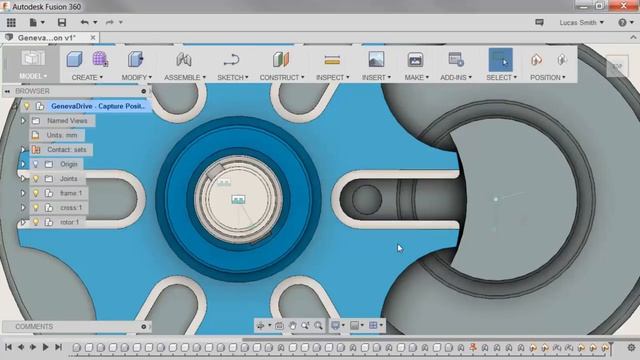Expand the Joints folder node

pyautogui.click(x=23, y=179)
